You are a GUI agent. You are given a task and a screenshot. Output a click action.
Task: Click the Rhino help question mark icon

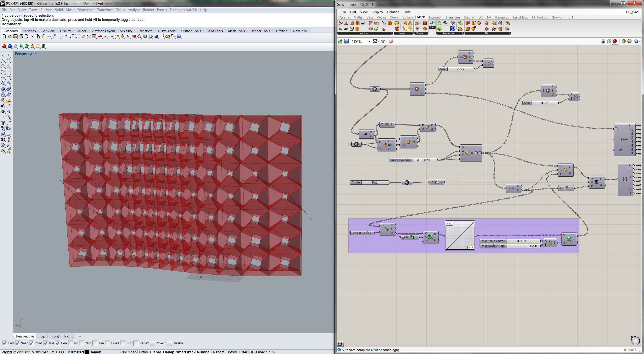click(179, 37)
